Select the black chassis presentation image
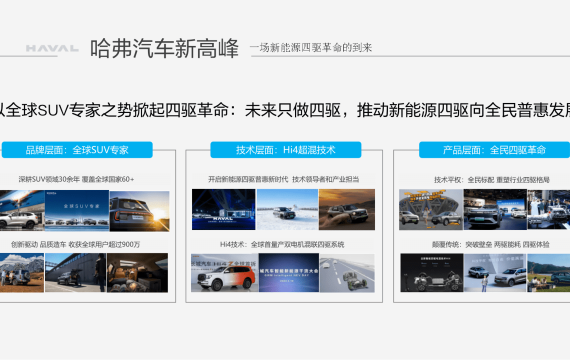Screen dimensions: 570x360 (432, 273)
